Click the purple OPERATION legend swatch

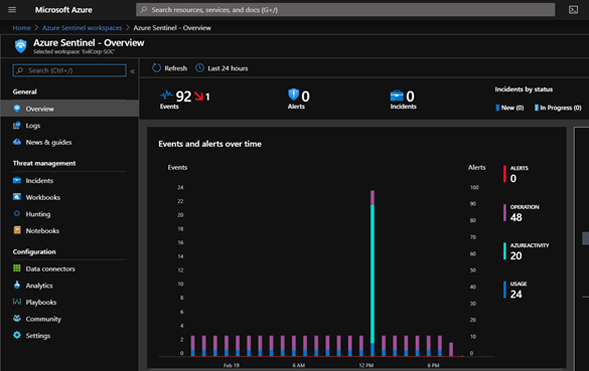(504, 213)
